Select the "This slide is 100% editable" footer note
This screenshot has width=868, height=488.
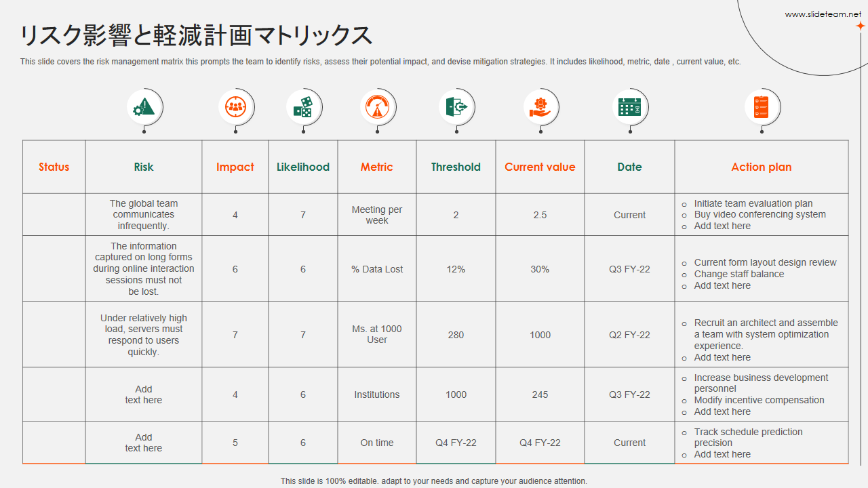434,481
